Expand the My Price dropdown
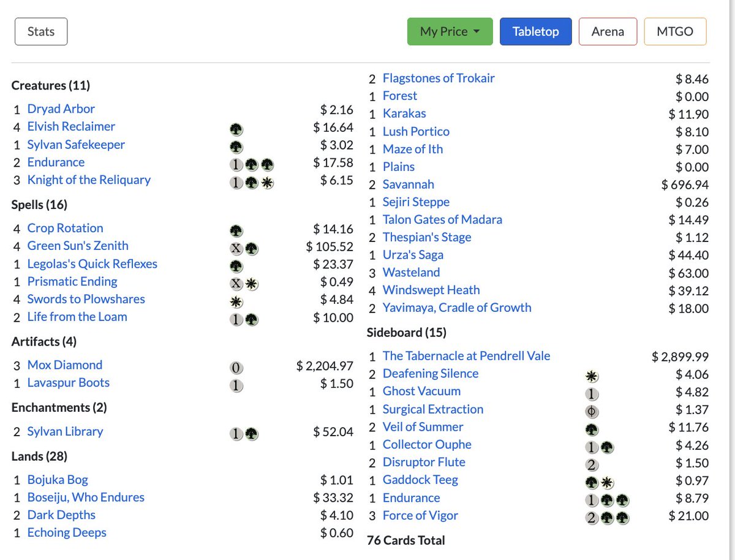 point(450,32)
